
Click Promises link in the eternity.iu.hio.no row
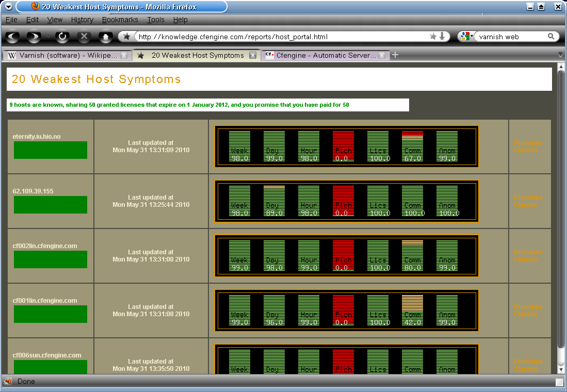[528, 143]
